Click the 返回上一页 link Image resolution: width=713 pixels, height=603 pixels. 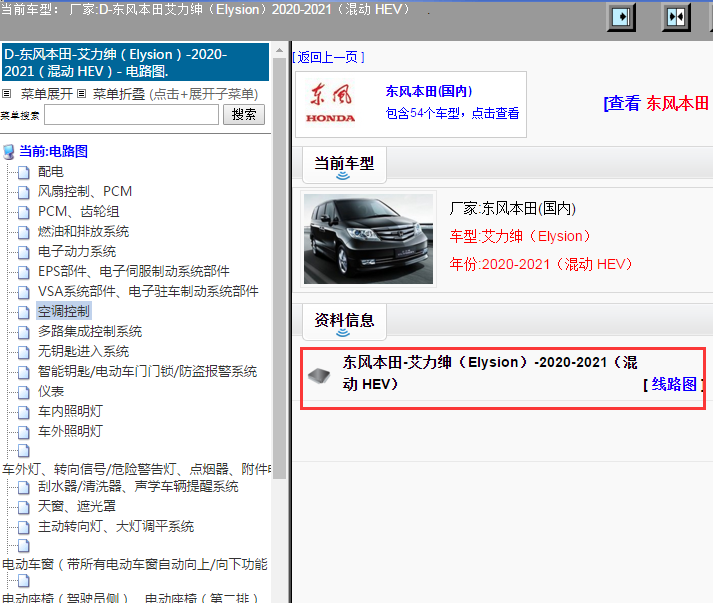tap(328, 57)
